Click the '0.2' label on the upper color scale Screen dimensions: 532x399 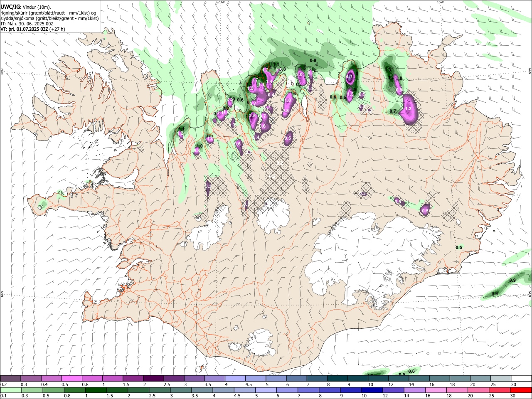(x=4, y=384)
